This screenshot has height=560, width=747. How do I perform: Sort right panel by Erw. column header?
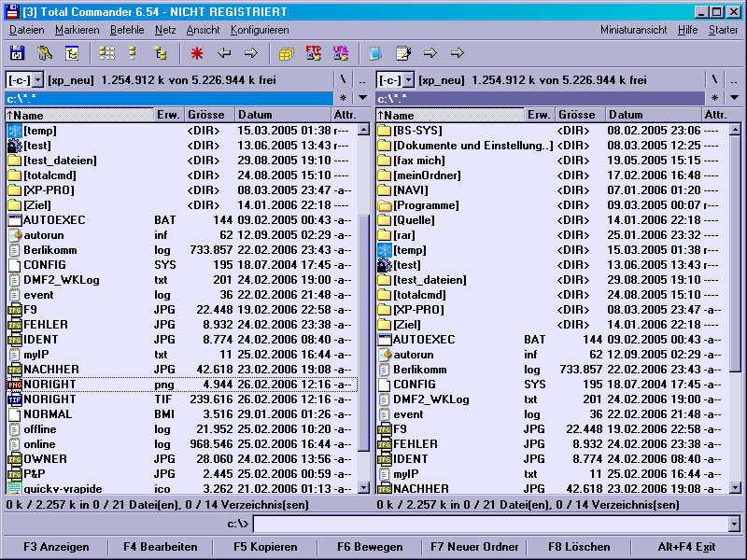coord(540,115)
